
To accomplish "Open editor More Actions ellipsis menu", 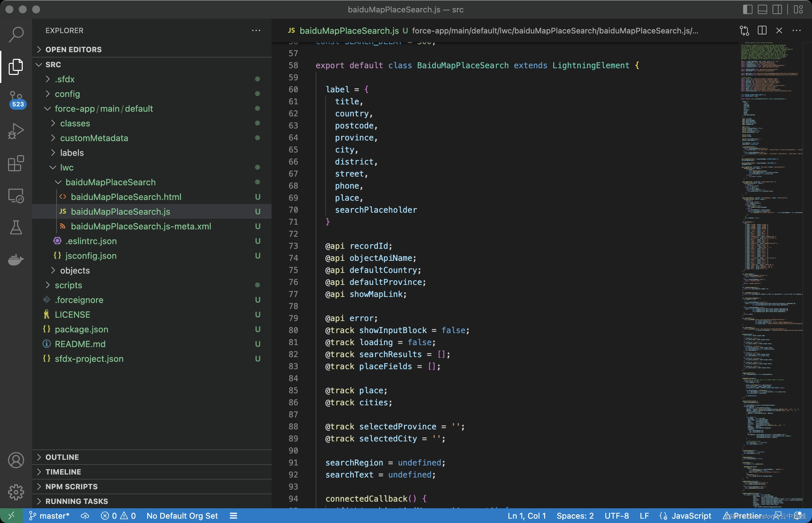I will tap(797, 30).
